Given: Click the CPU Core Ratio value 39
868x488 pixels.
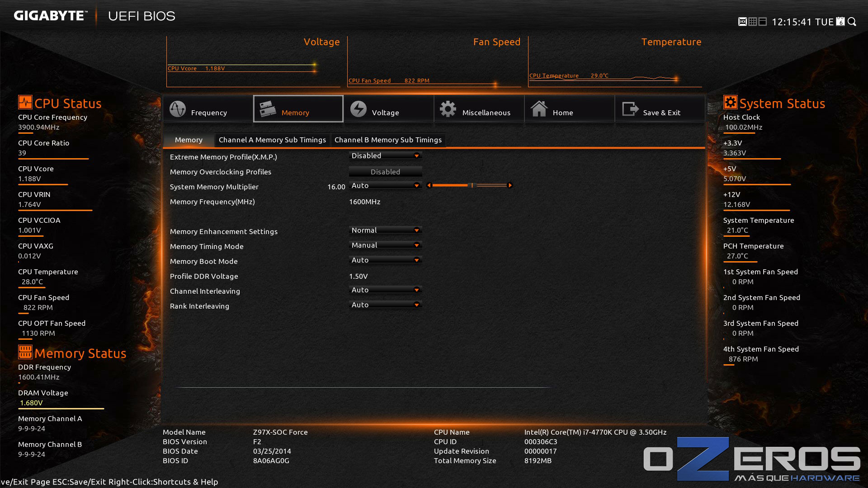Looking at the screenshot, I should [x=22, y=153].
